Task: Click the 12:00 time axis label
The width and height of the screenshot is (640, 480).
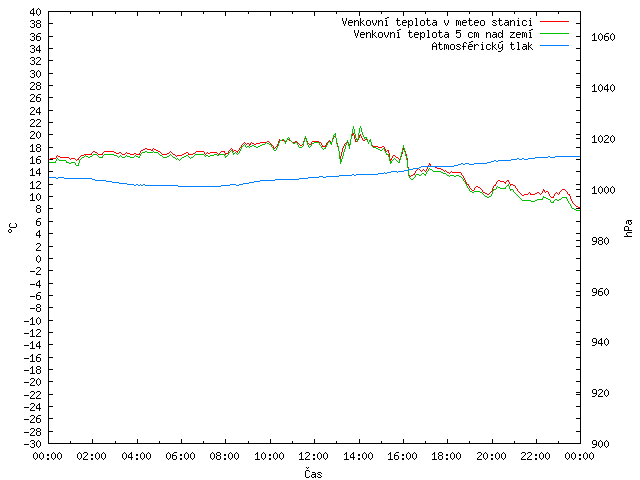Action: click(x=313, y=456)
